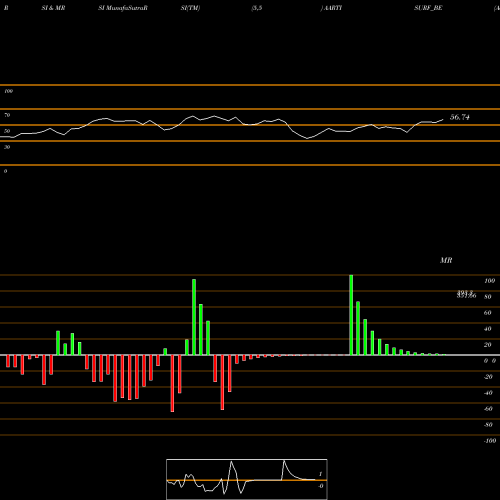Click the -80 label on MR right axis

(x=488, y=425)
